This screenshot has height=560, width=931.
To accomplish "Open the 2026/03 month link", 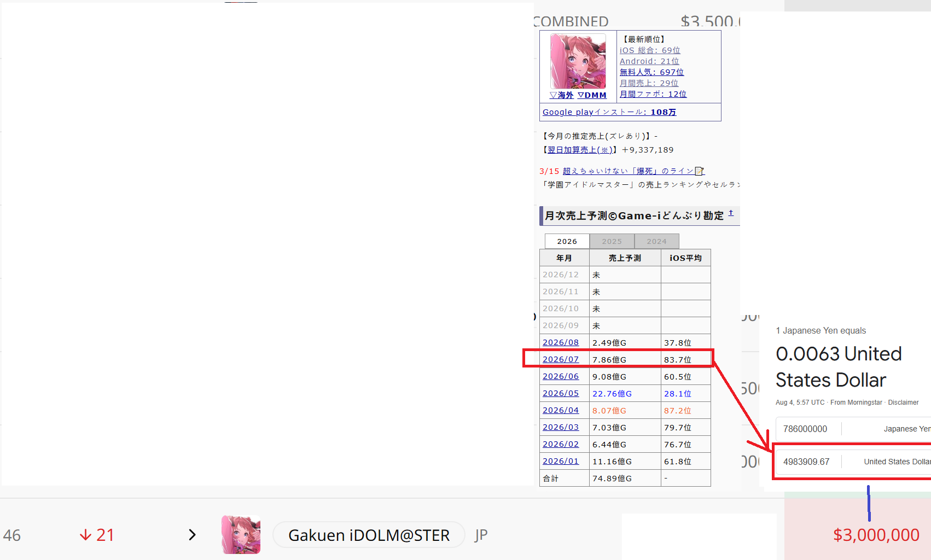I will 561,427.
